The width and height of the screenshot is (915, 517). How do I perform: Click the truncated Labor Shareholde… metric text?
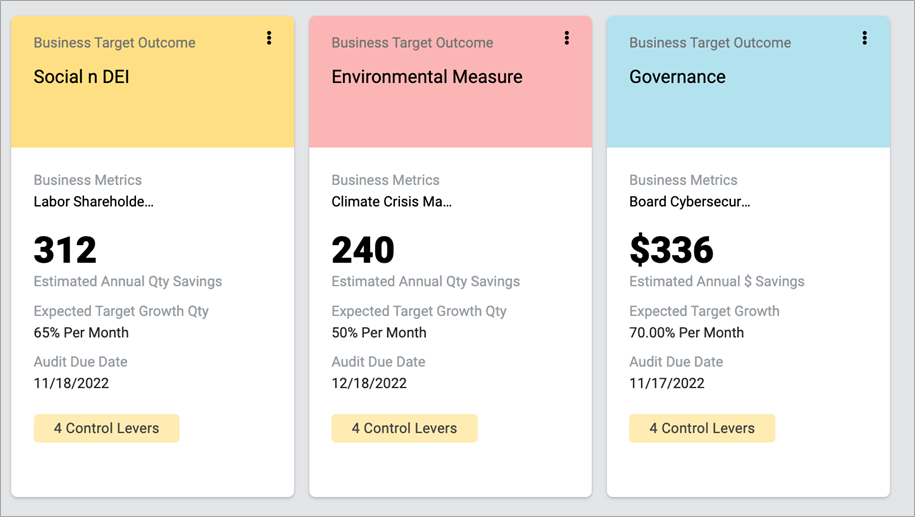(94, 202)
